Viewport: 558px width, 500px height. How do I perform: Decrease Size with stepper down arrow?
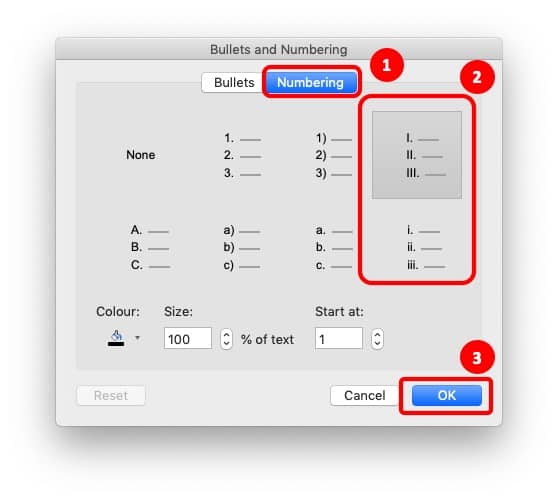226,344
